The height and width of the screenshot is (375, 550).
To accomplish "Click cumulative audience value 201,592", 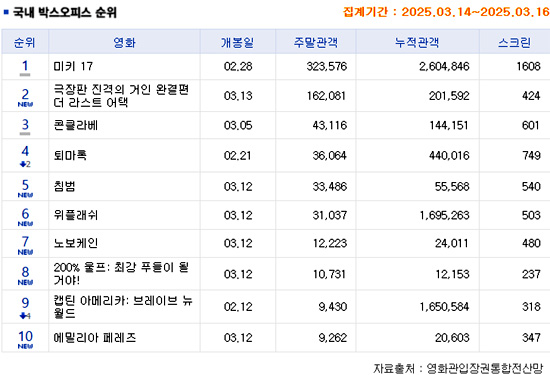I will pyautogui.click(x=449, y=96).
